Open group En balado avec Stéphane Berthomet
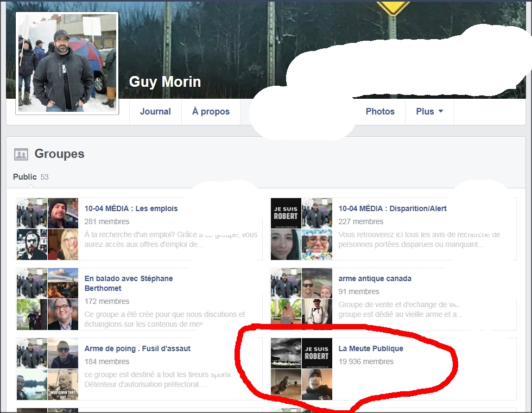This screenshot has height=413, width=532. pos(129,283)
